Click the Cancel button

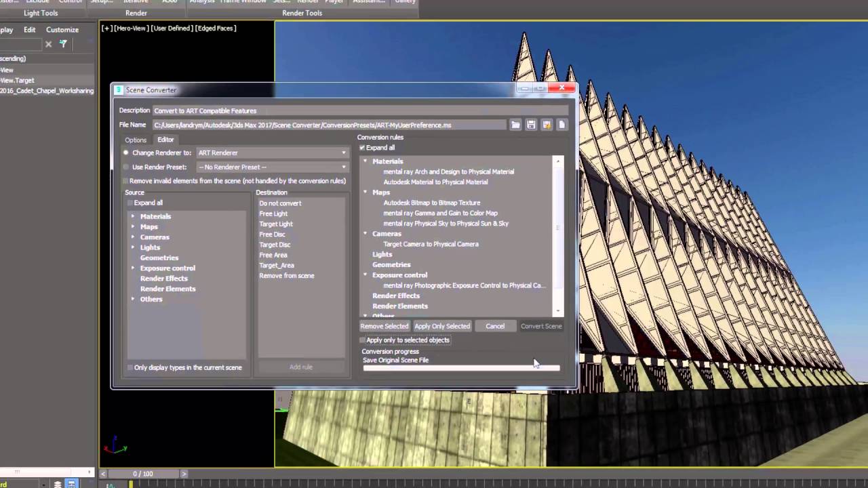(495, 327)
